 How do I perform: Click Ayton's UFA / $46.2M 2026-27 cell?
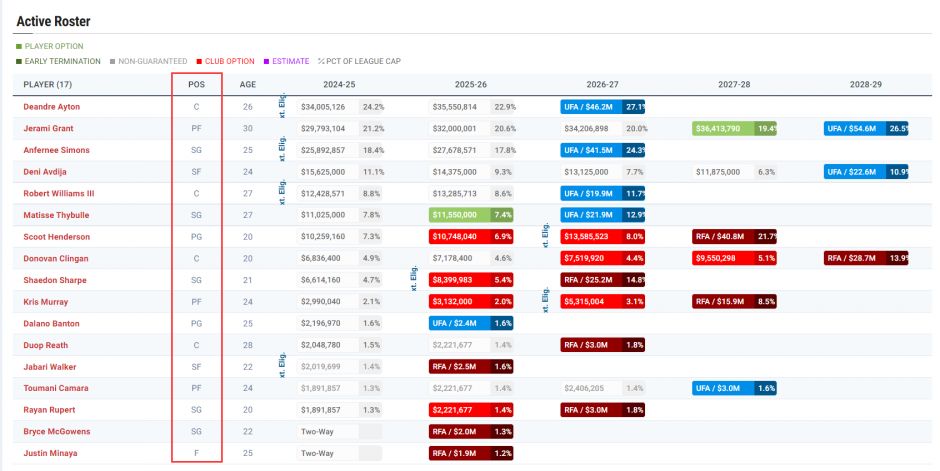point(602,107)
